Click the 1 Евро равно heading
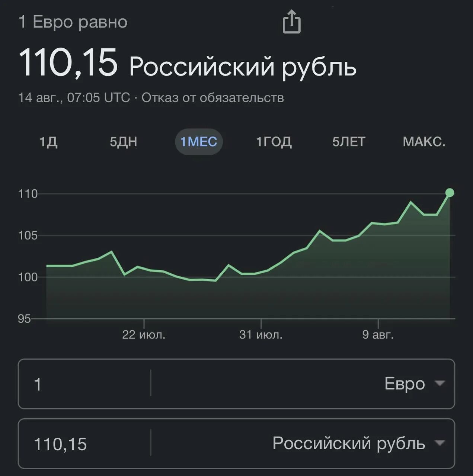The width and height of the screenshot is (473, 476). [73, 22]
